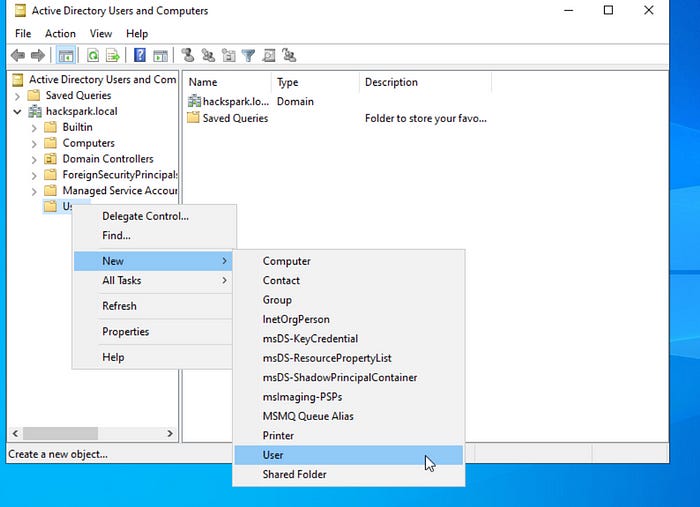The image size is (700, 507).
Task: Select InetOrgPerson from the New submenu
Action: [349, 320]
